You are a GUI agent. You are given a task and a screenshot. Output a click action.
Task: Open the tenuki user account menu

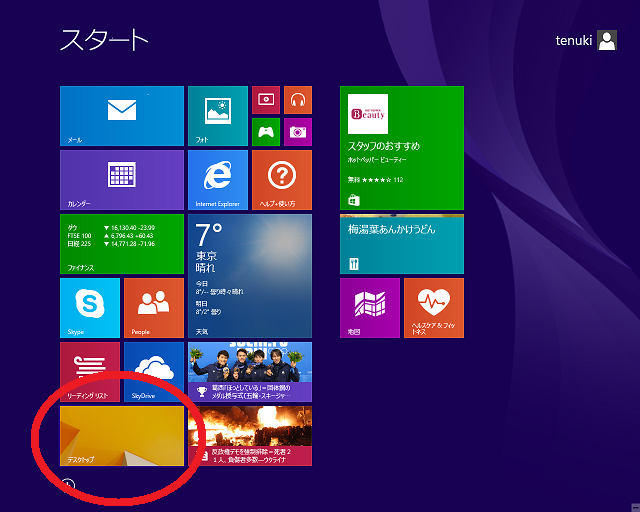coord(586,40)
